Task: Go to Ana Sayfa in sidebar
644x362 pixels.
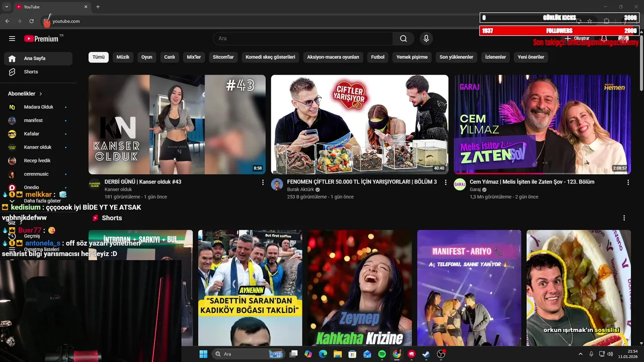Action: coord(38,58)
